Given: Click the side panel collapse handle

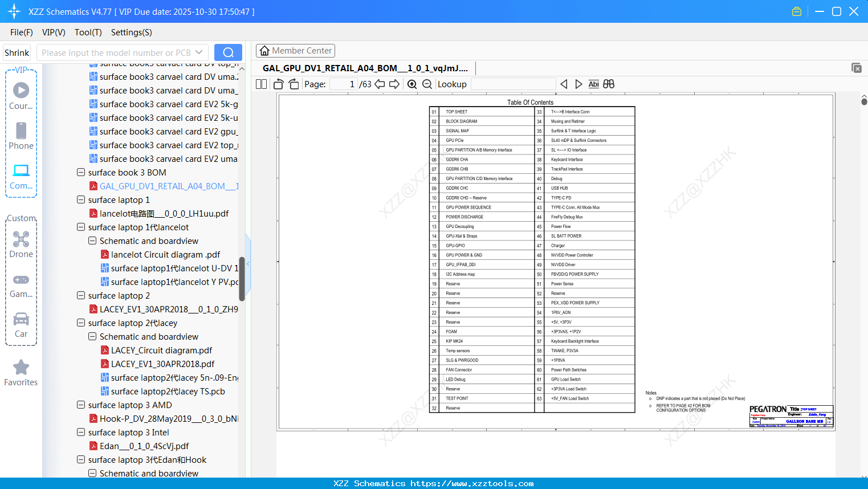Looking at the screenshot, I should [248, 263].
